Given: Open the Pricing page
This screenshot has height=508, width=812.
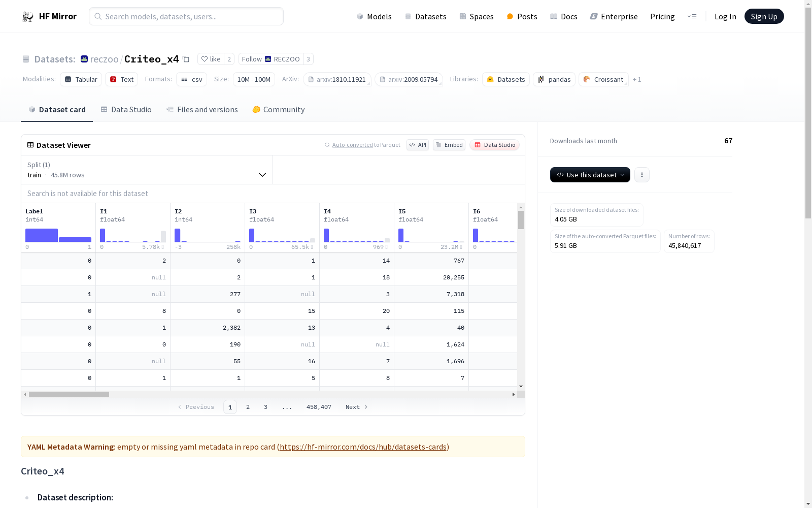Looking at the screenshot, I should [662, 16].
